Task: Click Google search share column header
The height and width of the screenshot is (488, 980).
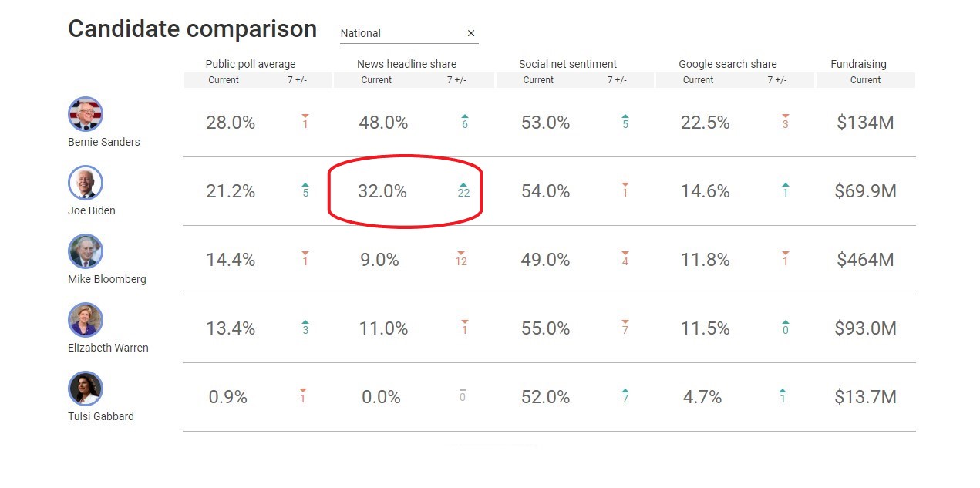Action: click(x=727, y=64)
